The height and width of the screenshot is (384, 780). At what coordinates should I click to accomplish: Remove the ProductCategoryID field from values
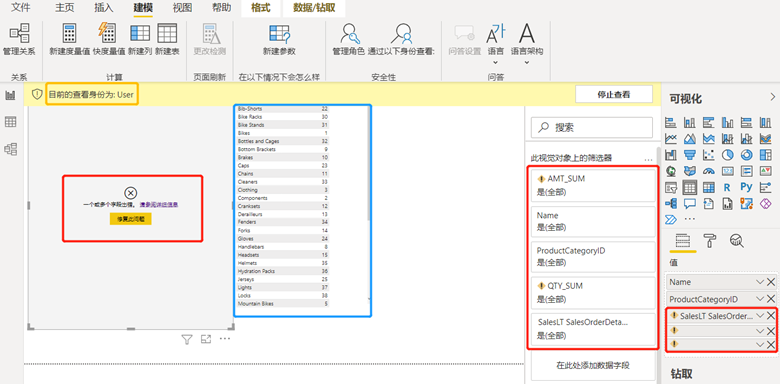pyautogui.click(x=771, y=299)
